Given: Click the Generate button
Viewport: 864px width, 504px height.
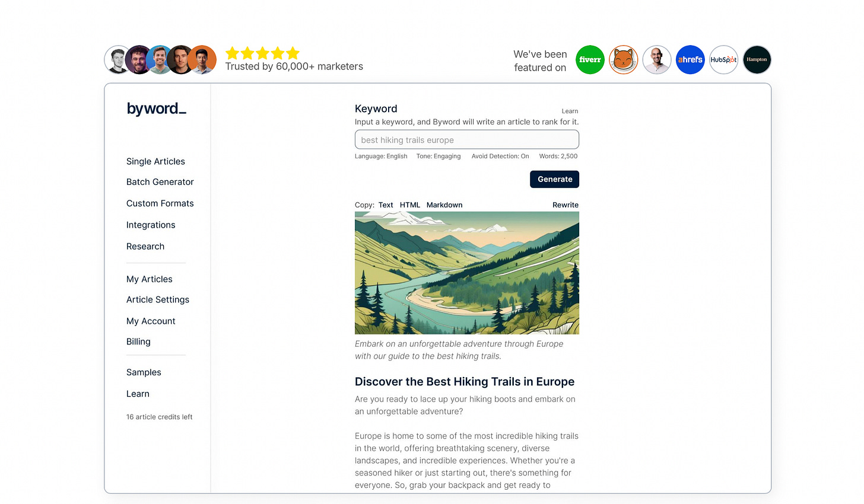Looking at the screenshot, I should (x=554, y=179).
